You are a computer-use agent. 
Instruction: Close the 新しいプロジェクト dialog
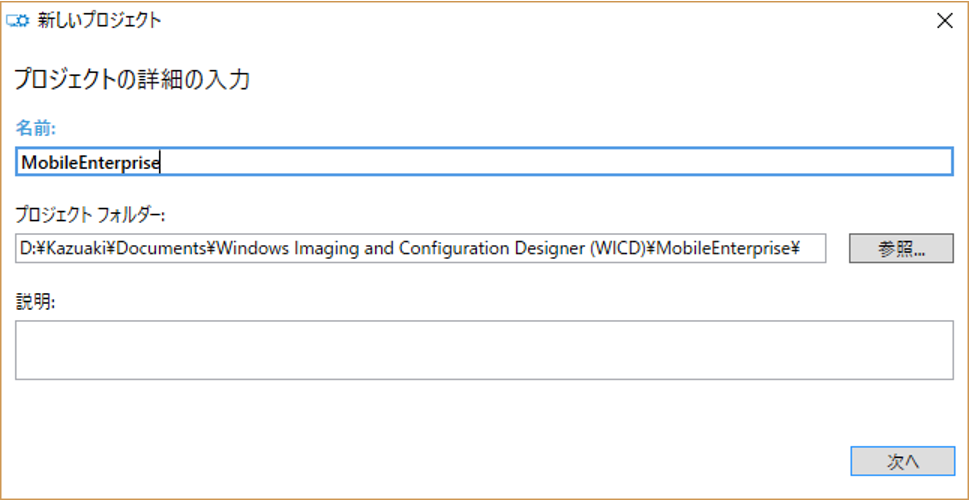(x=944, y=20)
